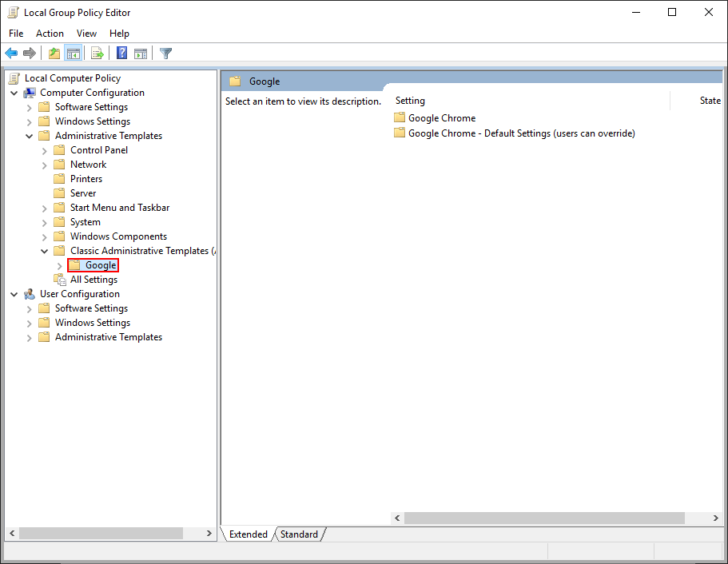
Task: Select the Local Computer Policy root
Action: [73, 78]
